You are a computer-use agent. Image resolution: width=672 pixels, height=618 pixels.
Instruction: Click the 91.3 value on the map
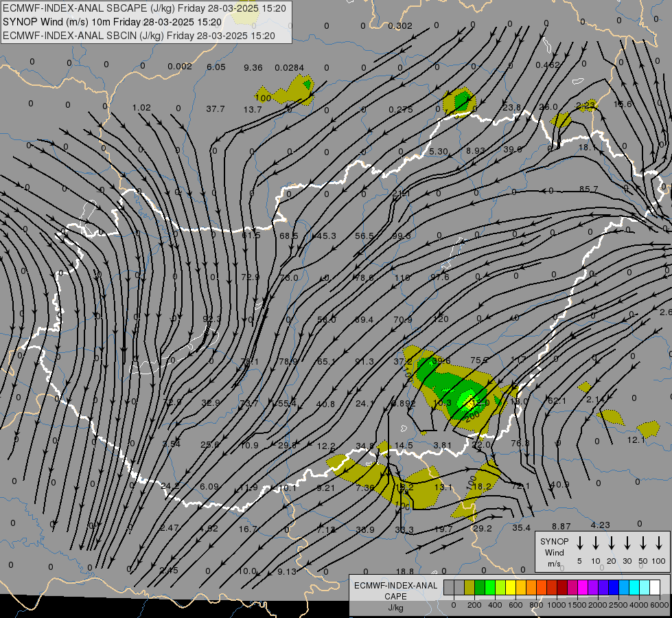364,362
